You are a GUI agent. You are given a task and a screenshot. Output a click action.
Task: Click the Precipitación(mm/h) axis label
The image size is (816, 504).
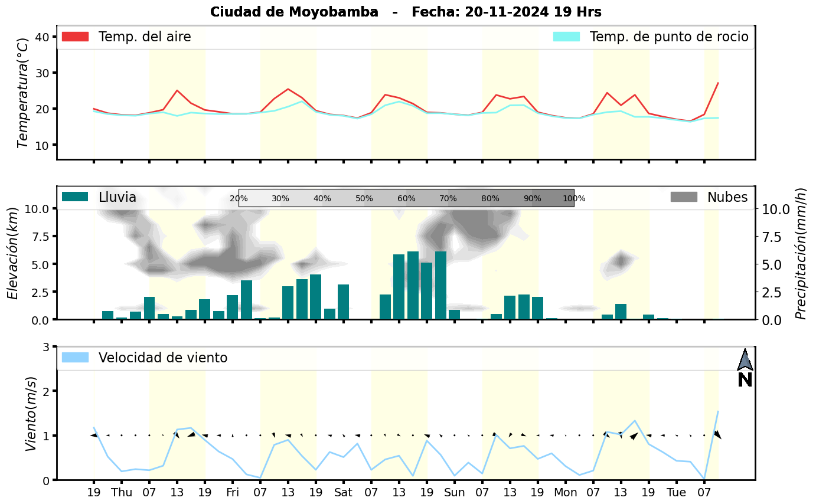tap(801, 253)
